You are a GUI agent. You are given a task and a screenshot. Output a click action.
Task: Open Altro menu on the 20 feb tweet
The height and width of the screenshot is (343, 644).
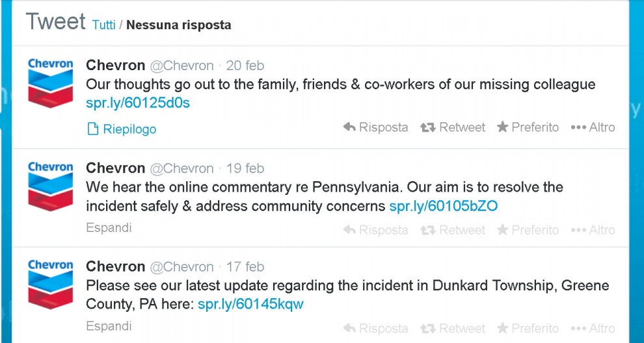[x=593, y=127]
